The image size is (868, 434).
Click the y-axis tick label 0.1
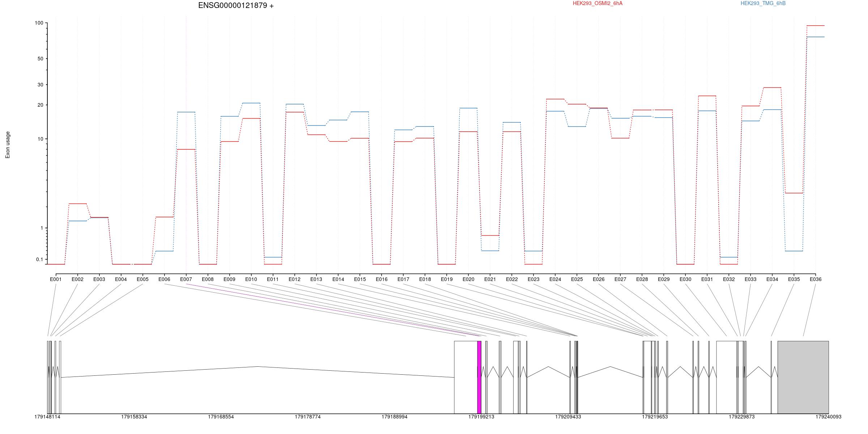click(39, 259)
